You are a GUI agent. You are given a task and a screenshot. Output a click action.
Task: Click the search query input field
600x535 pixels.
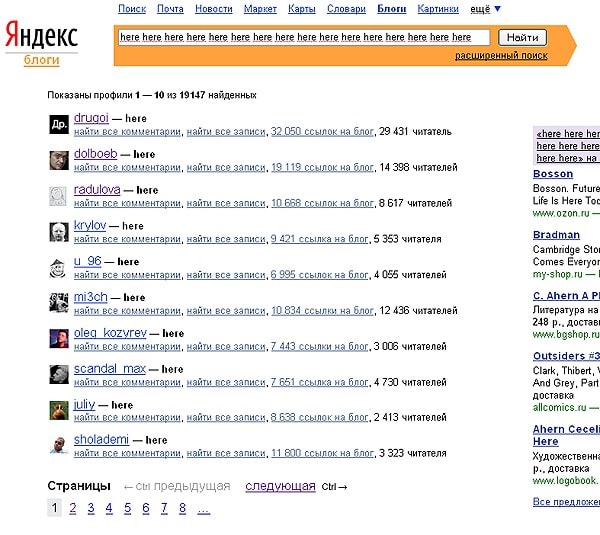[304, 37]
